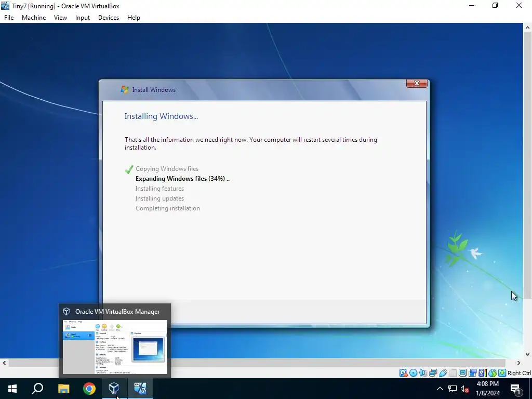532x399 pixels.
Task: Click the "Installing features" step
Action: click(159, 188)
